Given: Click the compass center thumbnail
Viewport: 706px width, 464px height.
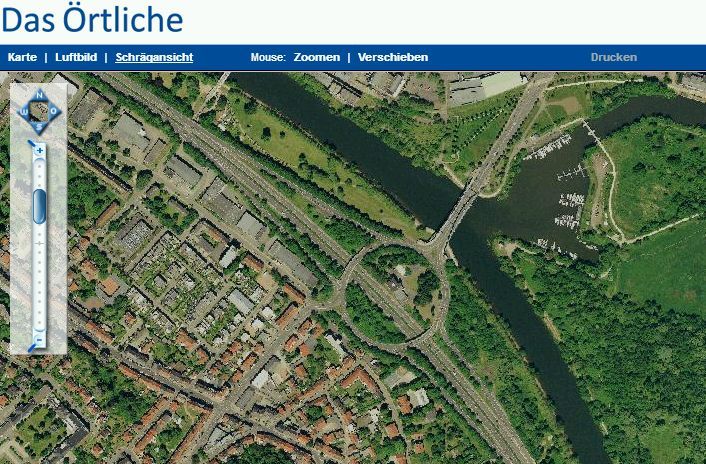Looking at the screenshot, I should [x=39, y=111].
